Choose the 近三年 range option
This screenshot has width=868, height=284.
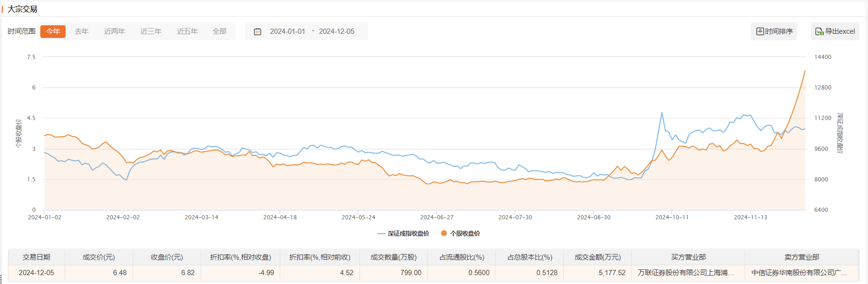coord(151,31)
